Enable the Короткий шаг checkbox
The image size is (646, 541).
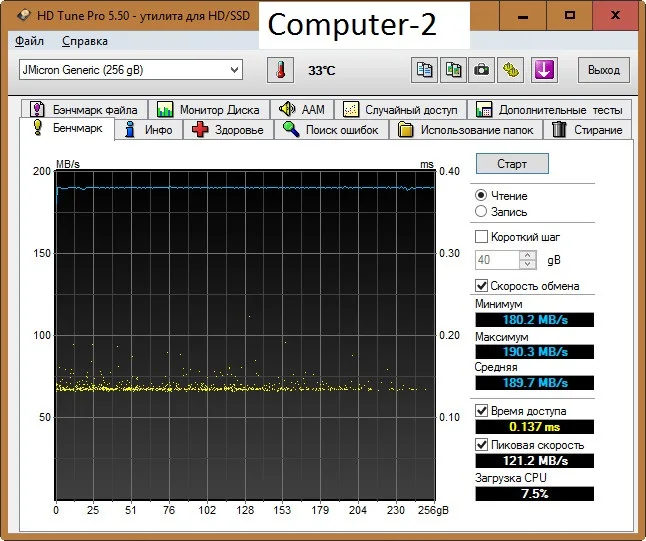coord(482,237)
